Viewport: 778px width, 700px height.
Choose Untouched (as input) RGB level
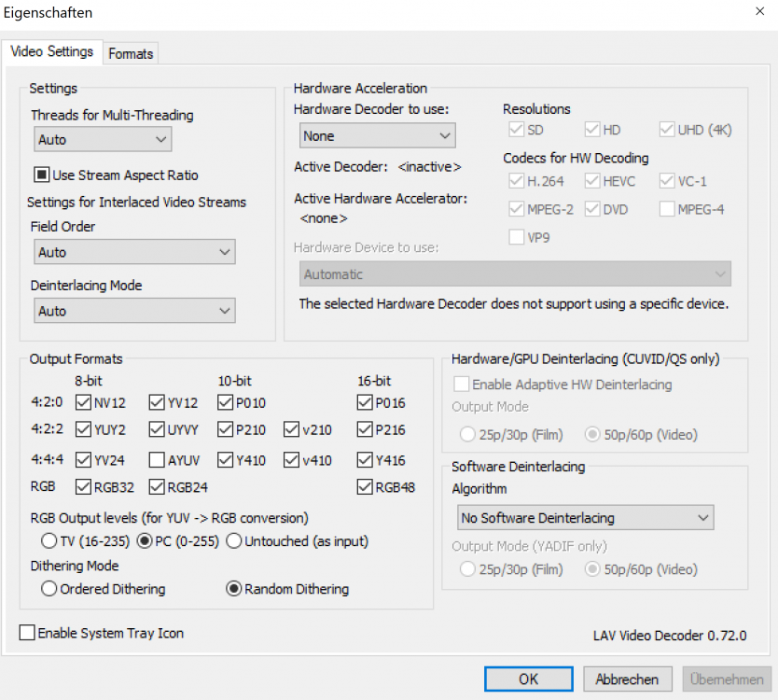pyautogui.click(x=233, y=540)
